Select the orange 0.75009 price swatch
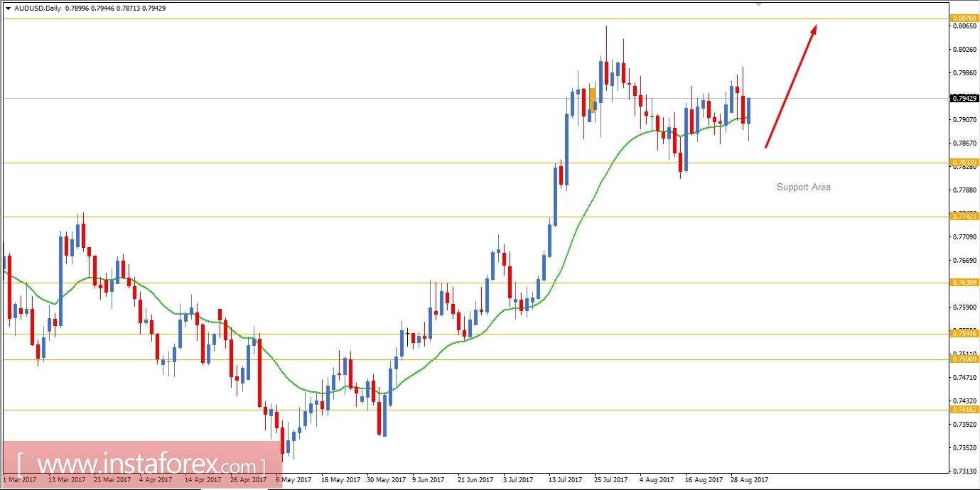The image size is (980, 490). tap(964, 360)
